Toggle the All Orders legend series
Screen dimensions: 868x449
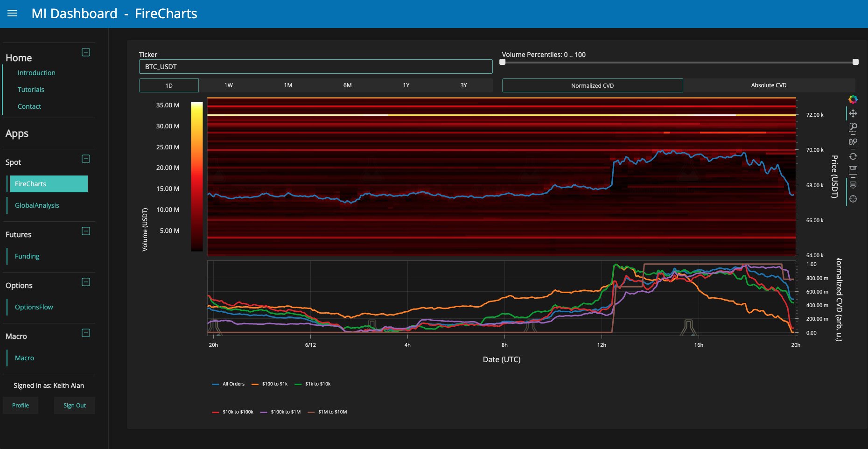pyautogui.click(x=228, y=384)
